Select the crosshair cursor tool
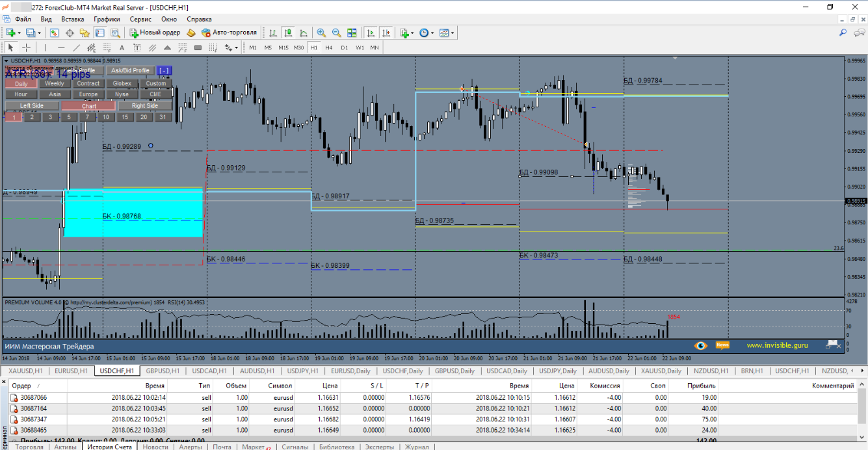 tap(26, 47)
